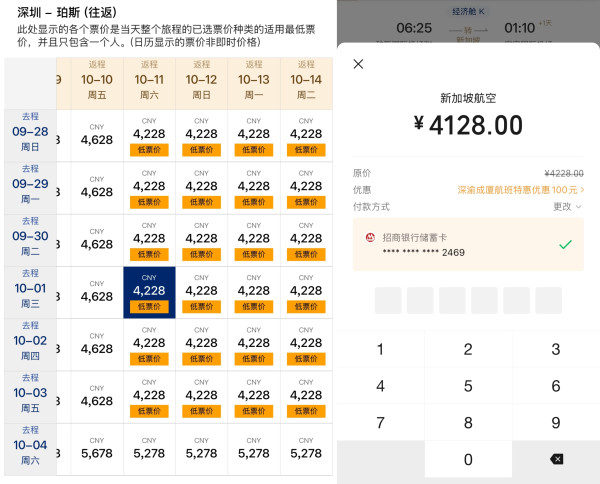Tap the backspace key on keypad
Image resolution: width=600 pixels, height=484 pixels.
[556, 459]
